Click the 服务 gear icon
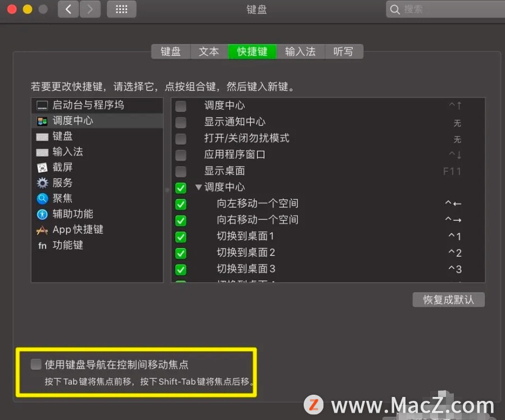 [x=42, y=183]
